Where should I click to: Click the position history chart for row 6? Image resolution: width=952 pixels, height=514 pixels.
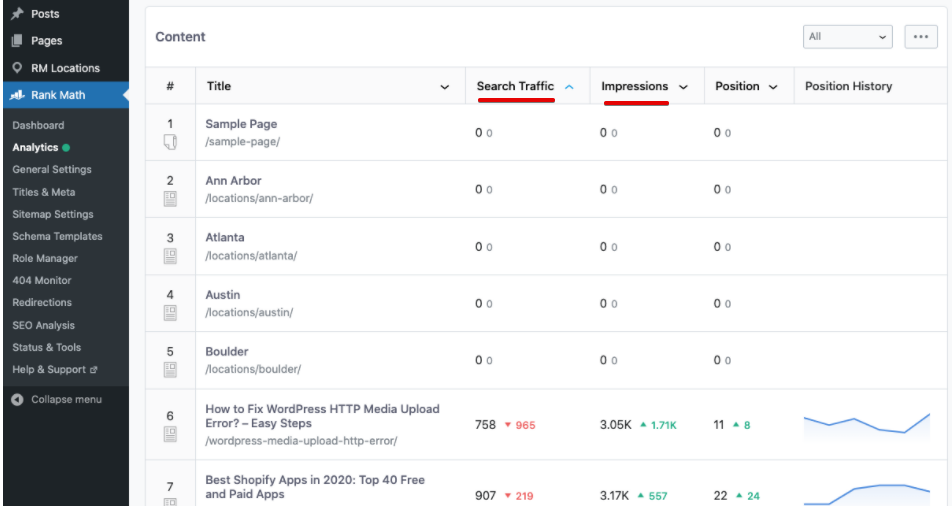click(x=867, y=426)
